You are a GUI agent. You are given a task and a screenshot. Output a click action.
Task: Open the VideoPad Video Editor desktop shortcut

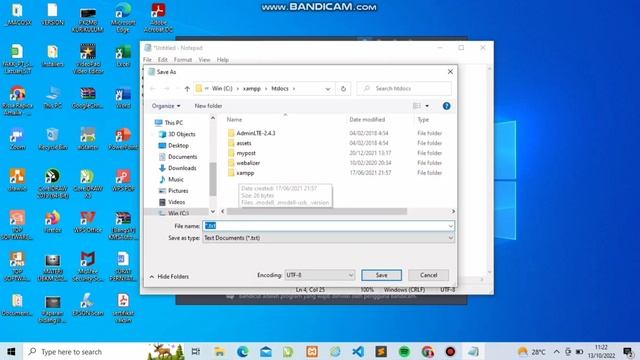[88, 58]
